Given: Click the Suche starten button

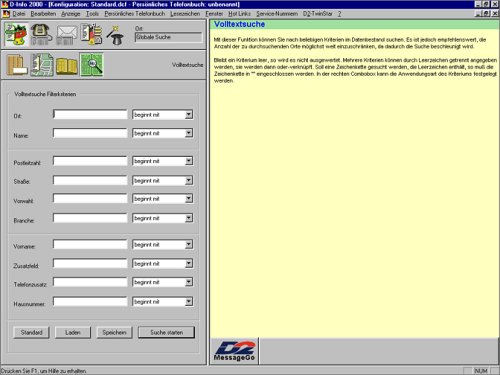Looking at the screenshot, I should 166,332.
